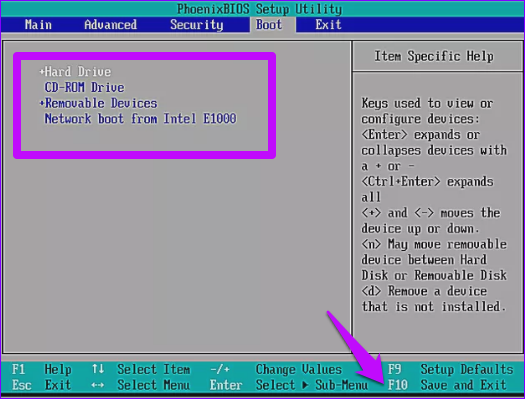Click the Select Menu legend text
The image size is (525, 399).
click(154, 385)
